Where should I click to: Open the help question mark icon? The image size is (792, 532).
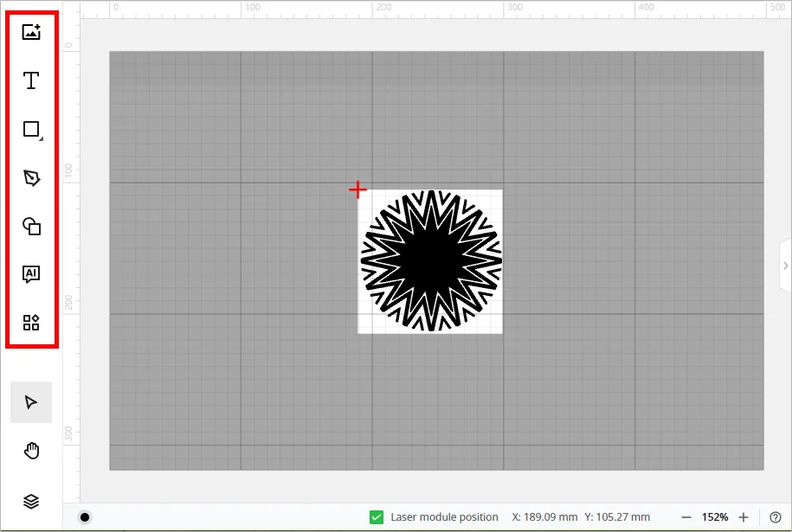776,517
